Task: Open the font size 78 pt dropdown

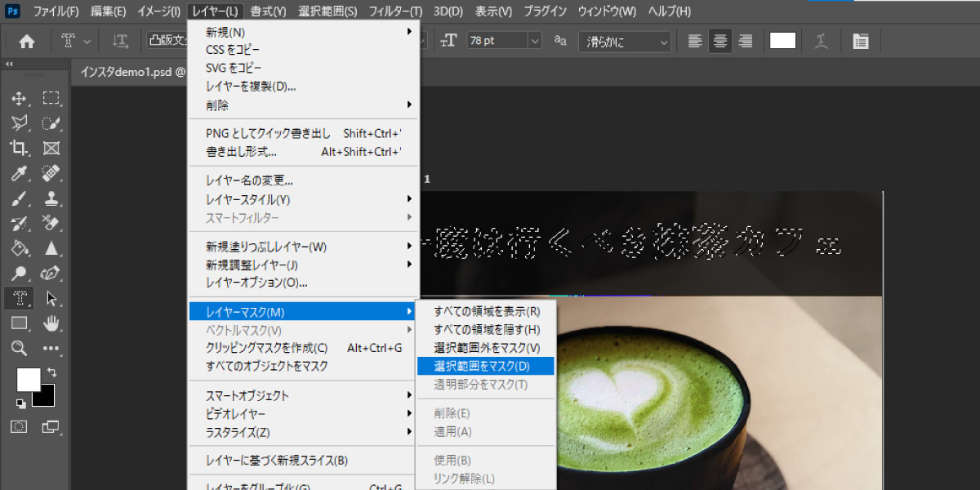Action: click(535, 41)
